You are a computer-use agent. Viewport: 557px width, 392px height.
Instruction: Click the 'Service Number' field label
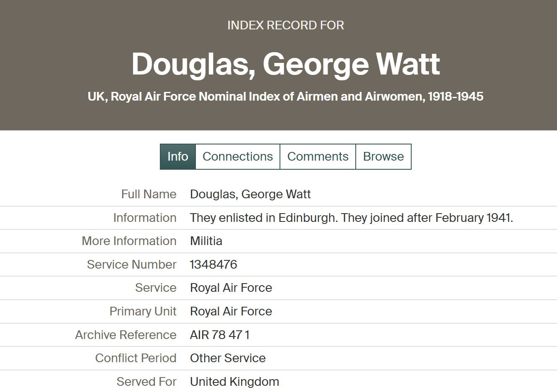point(132,265)
